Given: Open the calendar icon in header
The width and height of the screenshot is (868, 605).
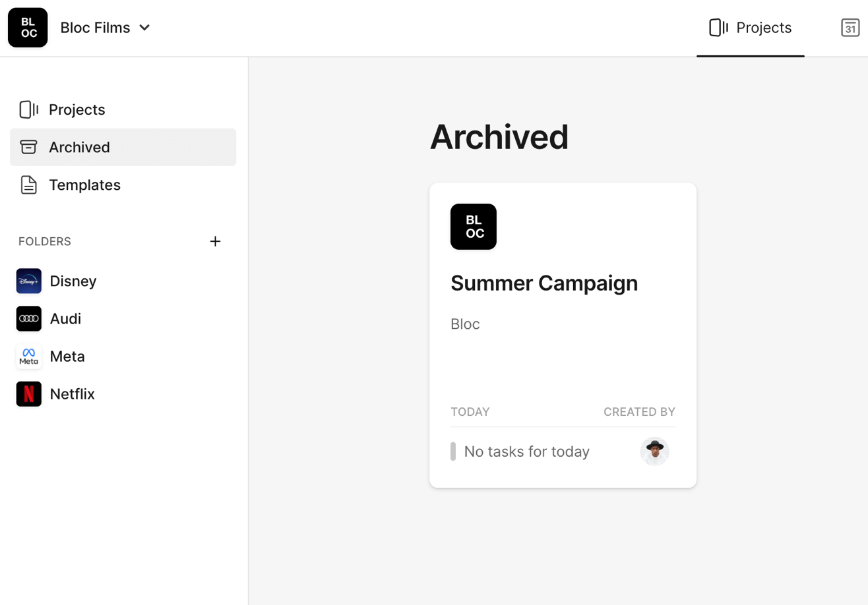Looking at the screenshot, I should [850, 28].
